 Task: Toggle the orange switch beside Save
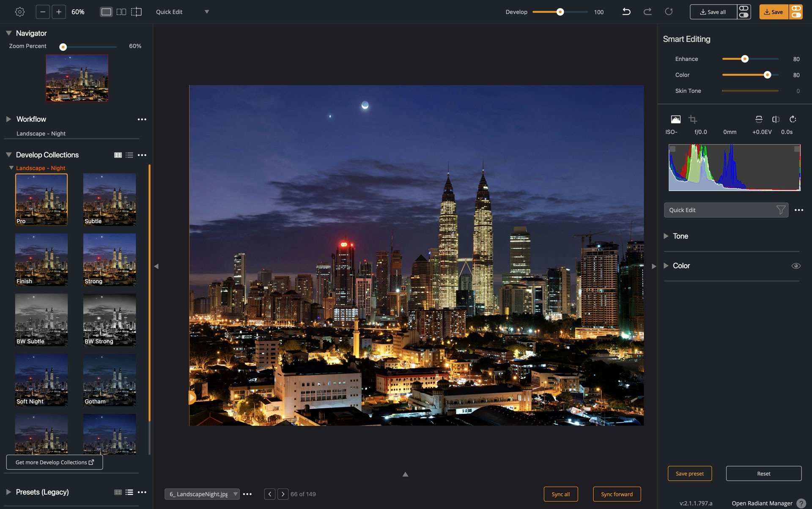tap(796, 12)
